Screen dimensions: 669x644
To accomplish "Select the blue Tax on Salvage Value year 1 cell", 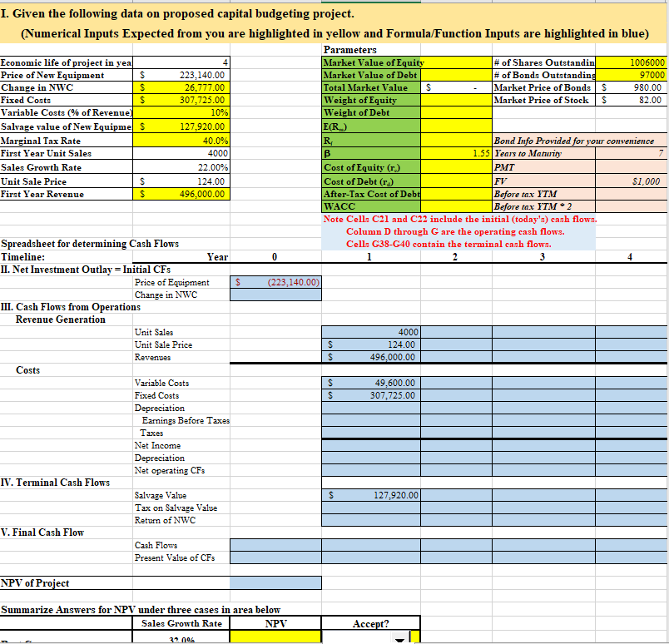I will (x=371, y=508).
